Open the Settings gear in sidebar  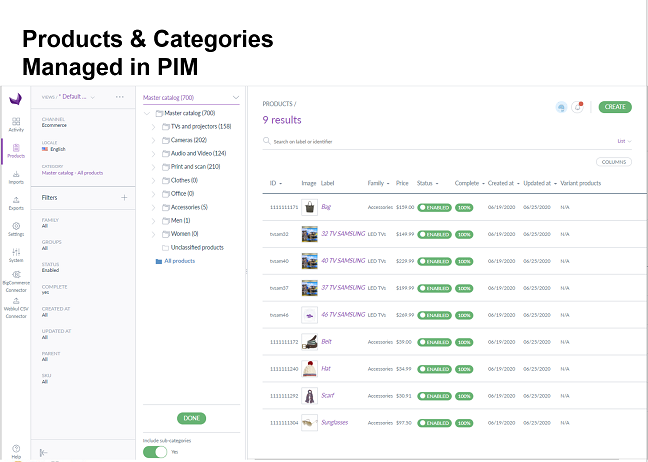[x=16, y=229]
